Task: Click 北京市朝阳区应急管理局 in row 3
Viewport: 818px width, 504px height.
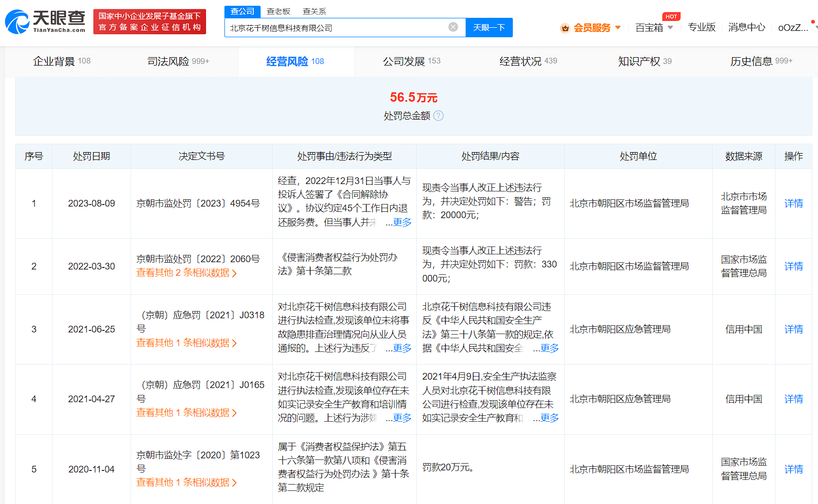Action: (620, 329)
